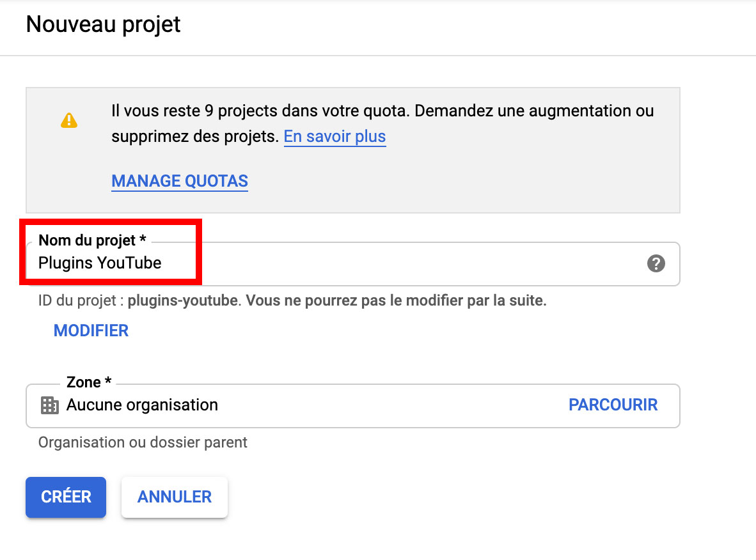Viewport: 756px width, 560px height.
Task: Open MANAGE QUOTAS page
Action: pos(179,181)
